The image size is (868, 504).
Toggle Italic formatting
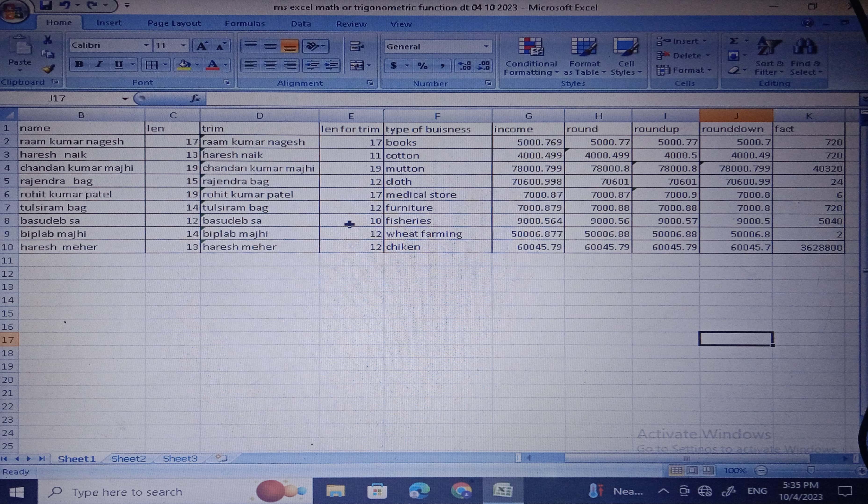99,64
